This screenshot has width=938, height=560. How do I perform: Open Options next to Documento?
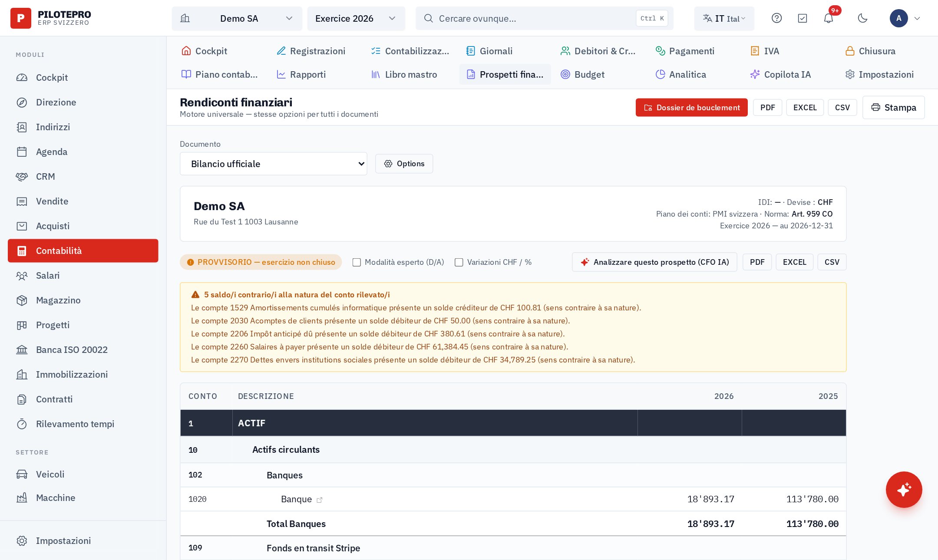pyautogui.click(x=404, y=164)
